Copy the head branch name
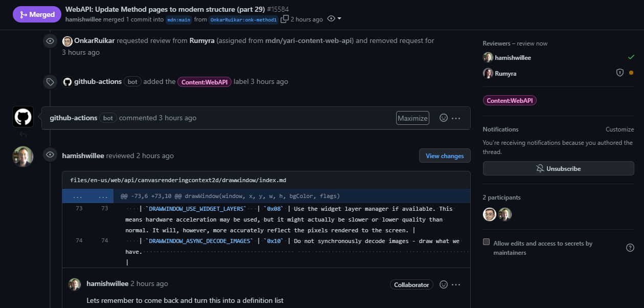644x308 pixels. point(285,19)
